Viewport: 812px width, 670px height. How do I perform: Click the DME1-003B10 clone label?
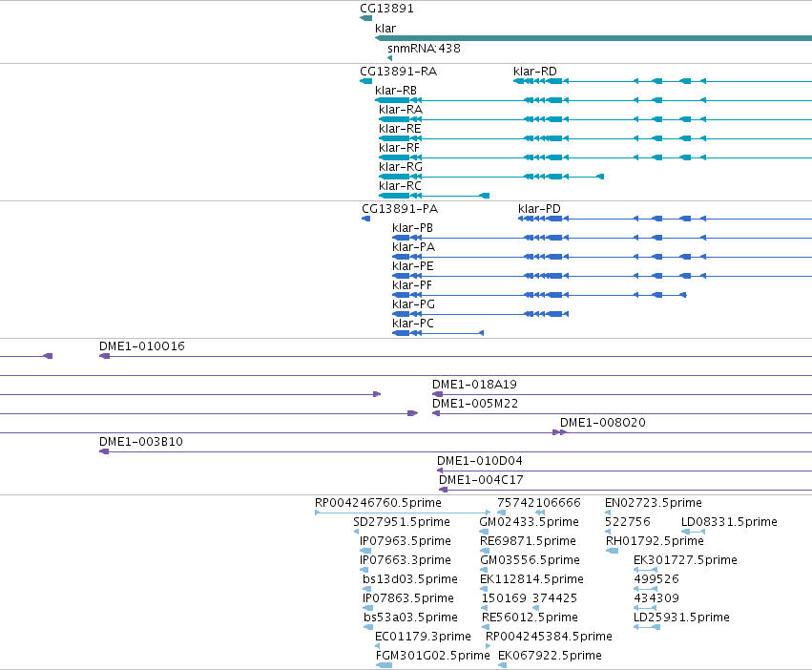(x=141, y=442)
